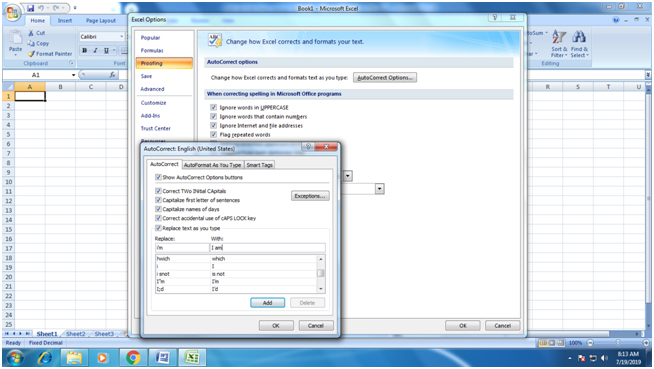The height and width of the screenshot is (369, 654).
Task: Open the Insert ribbon tab
Action: (65, 20)
